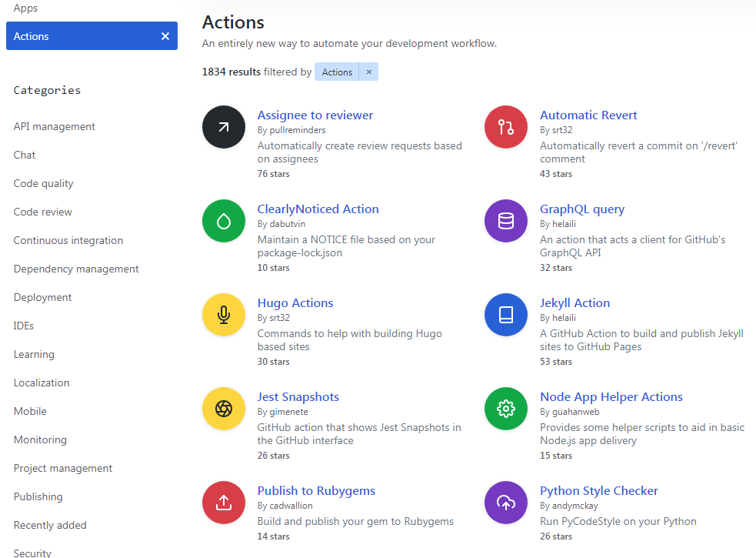Open the Jest Snapshots action
756x558 pixels.
(x=298, y=397)
